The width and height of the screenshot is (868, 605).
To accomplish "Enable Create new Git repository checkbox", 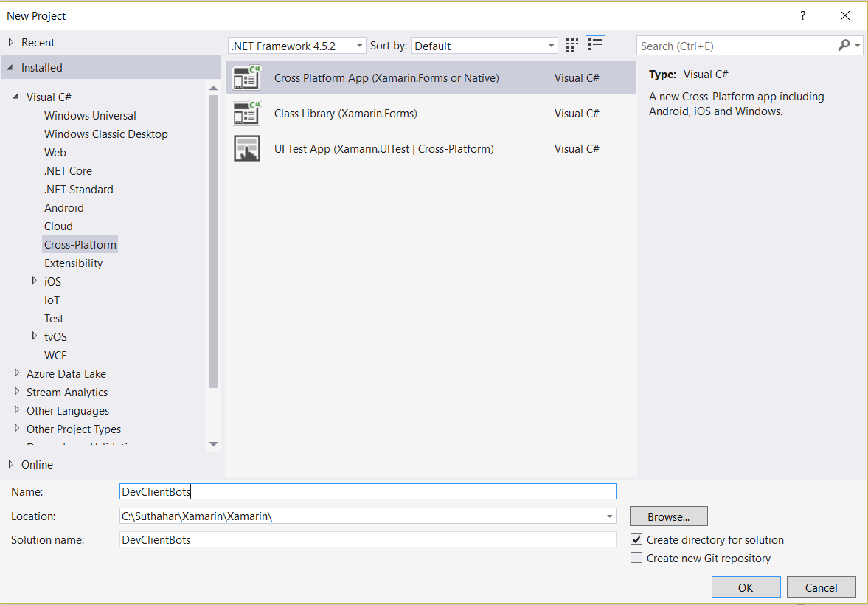I will click(x=636, y=557).
